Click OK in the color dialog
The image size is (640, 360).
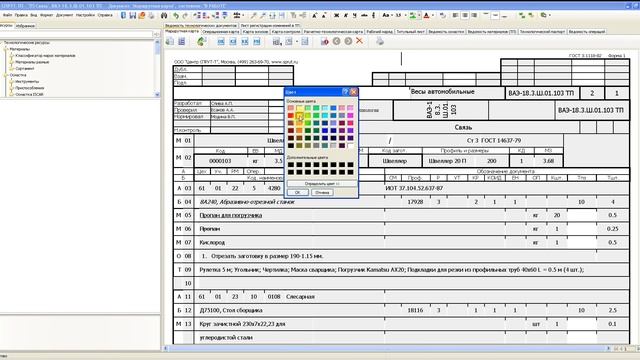(298, 192)
